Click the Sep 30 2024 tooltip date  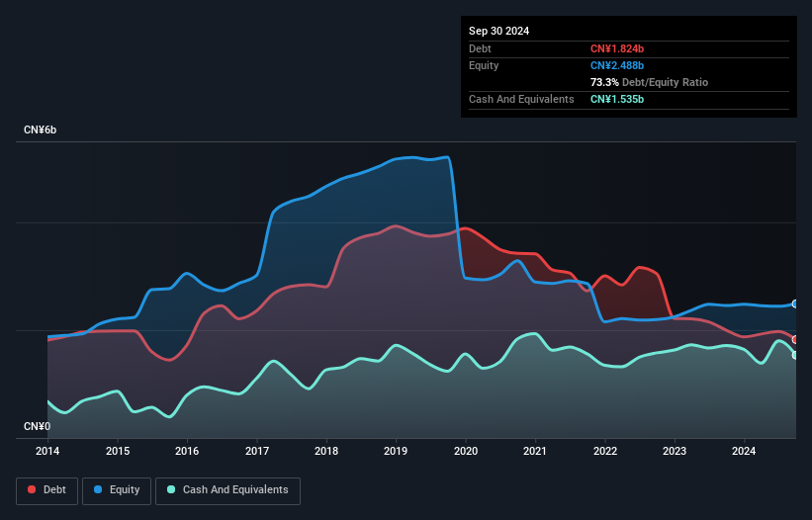[498, 31]
